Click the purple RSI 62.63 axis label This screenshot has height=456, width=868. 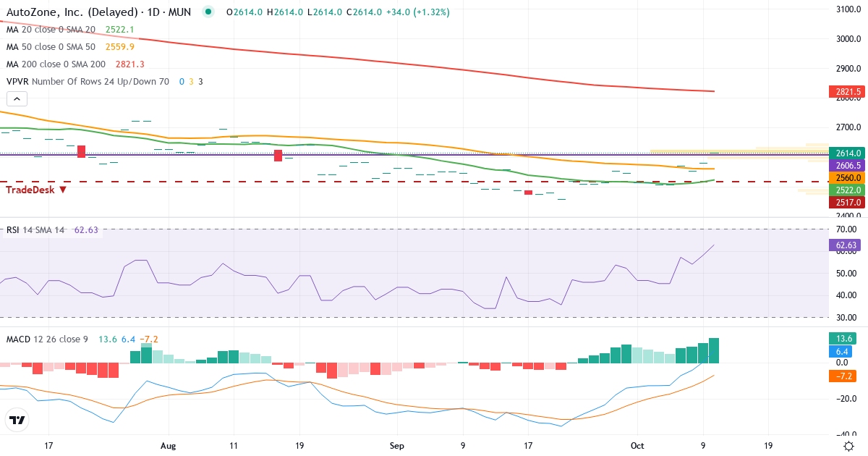844,245
